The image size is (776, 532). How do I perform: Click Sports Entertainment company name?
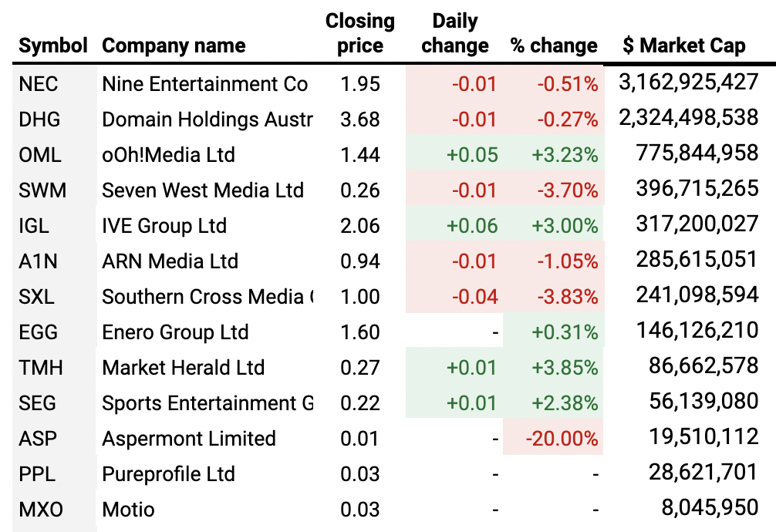coord(207,403)
